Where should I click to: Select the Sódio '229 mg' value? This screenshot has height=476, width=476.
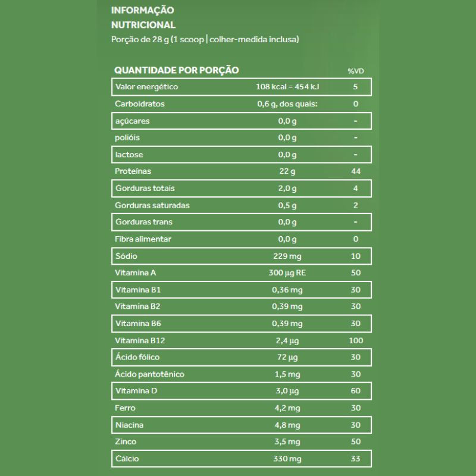pos(287,256)
